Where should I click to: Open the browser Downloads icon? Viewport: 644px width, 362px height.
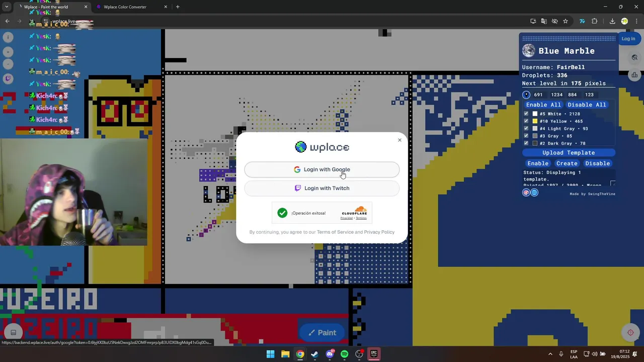(x=612, y=21)
